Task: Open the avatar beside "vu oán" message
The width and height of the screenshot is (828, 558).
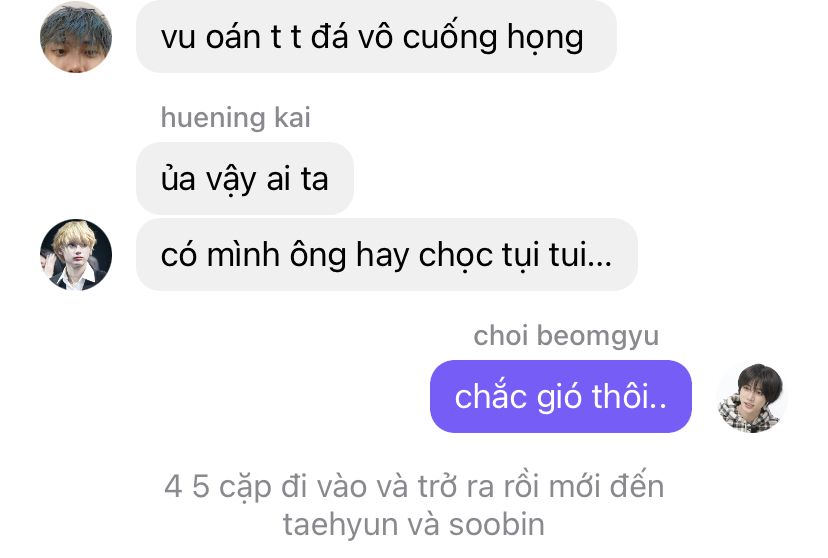Action: point(76,37)
